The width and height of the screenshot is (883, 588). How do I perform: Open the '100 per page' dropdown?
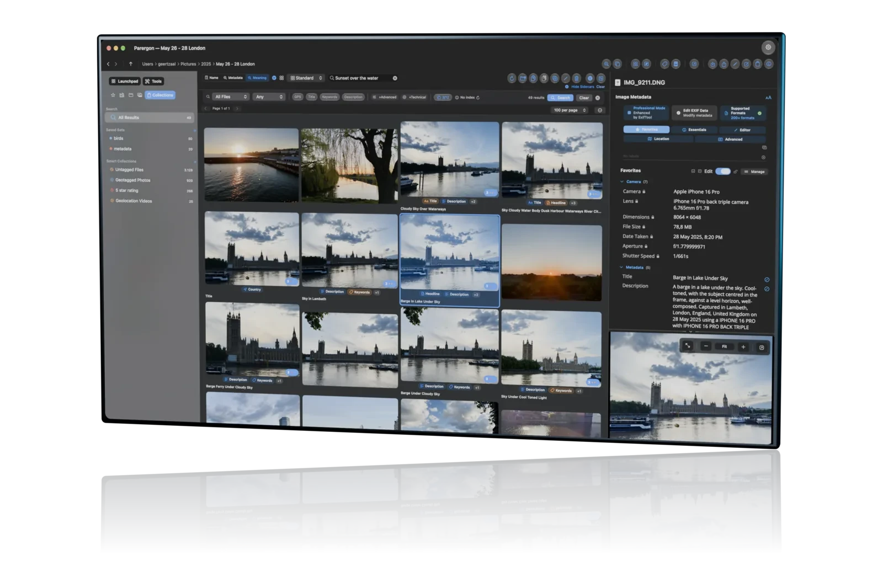click(570, 110)
